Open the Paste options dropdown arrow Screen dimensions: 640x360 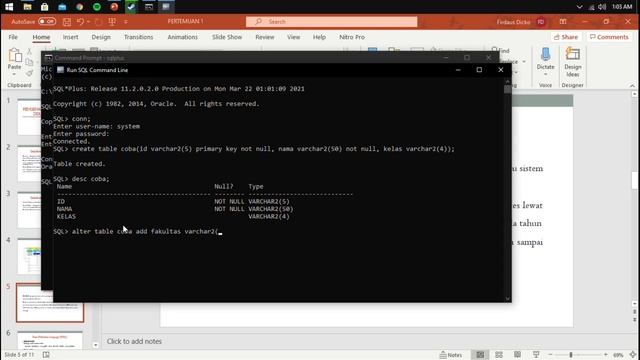[x=14, y=75]
